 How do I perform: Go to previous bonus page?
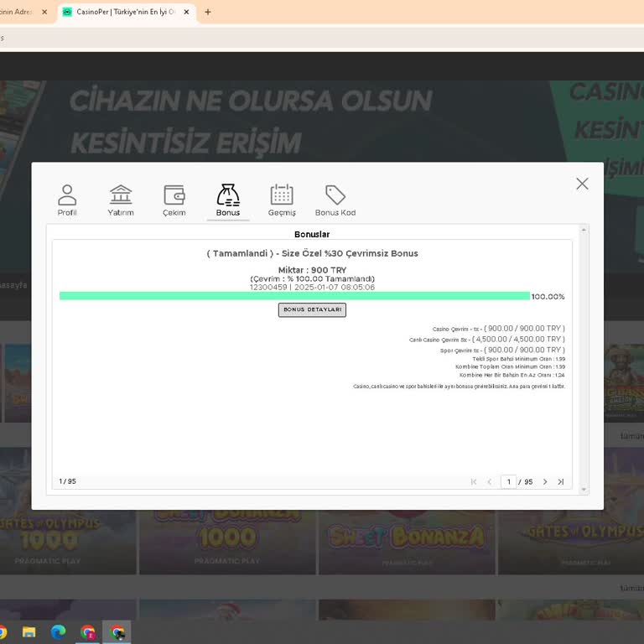coord(489,482)
